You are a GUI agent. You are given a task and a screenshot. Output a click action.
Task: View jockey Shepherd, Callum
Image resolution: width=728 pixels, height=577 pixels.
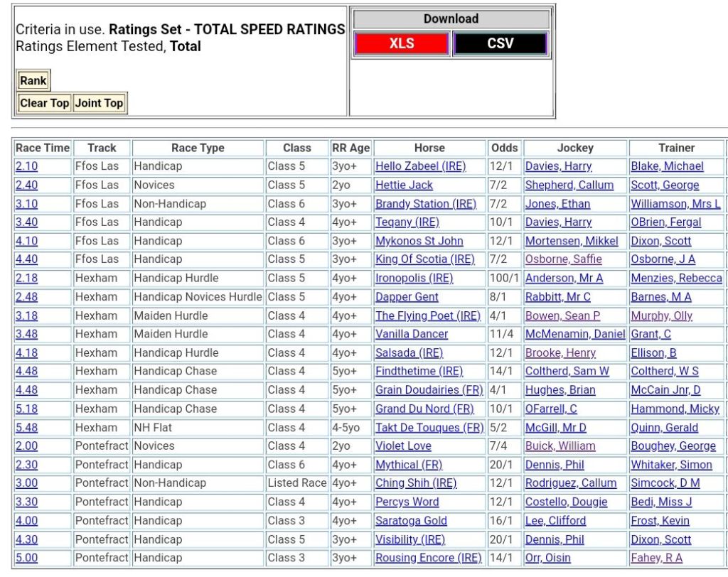(569, 185)
